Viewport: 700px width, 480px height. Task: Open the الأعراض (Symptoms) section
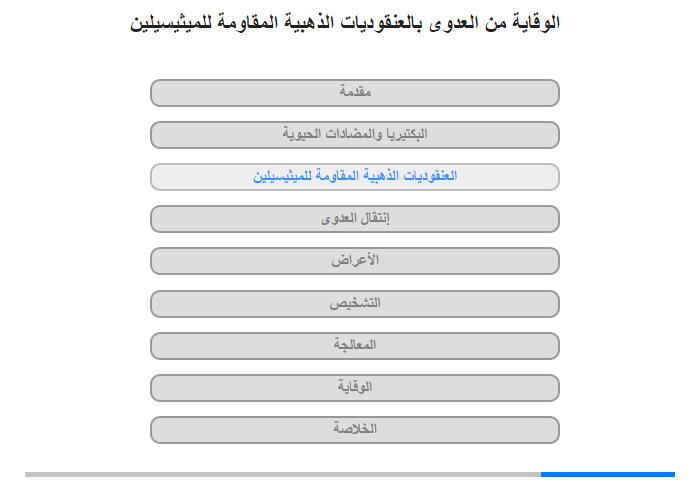354,261
